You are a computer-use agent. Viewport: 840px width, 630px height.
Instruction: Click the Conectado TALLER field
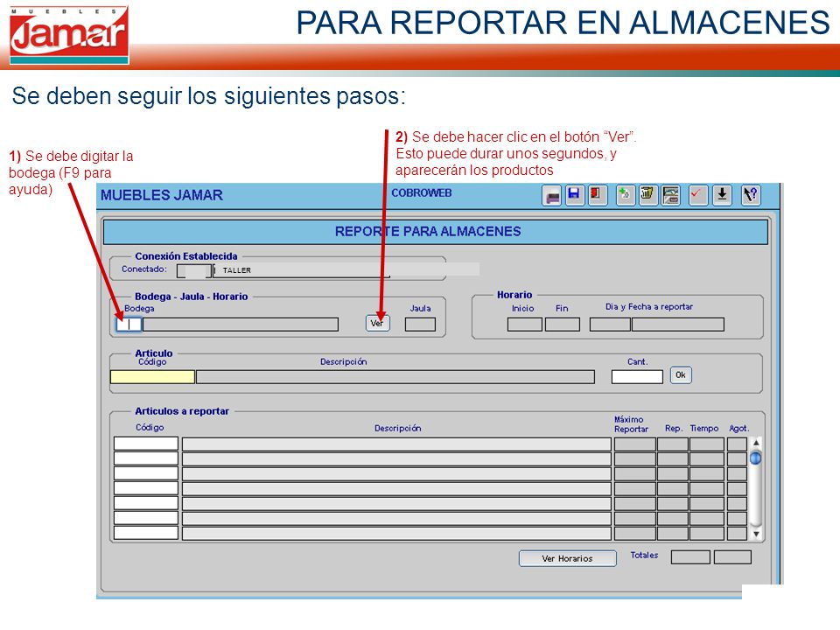click(302, 270)
